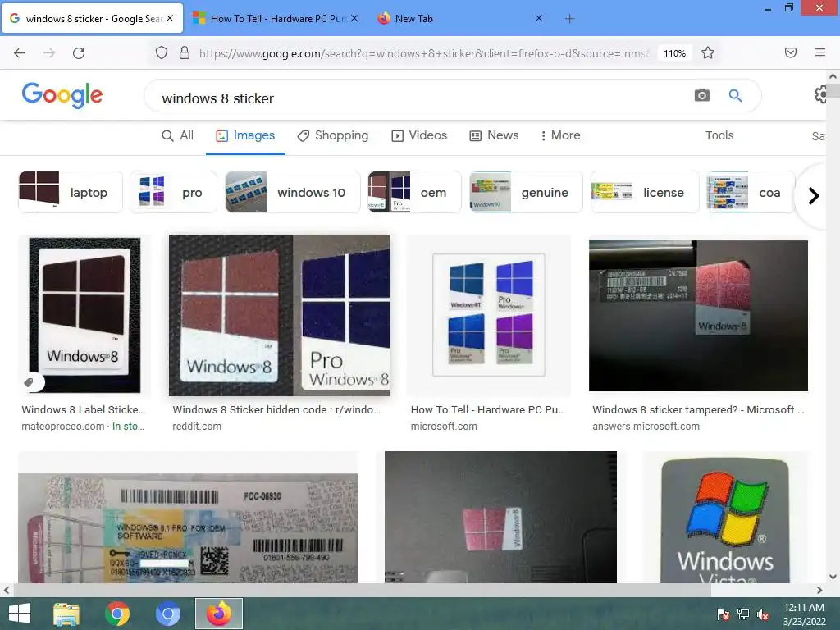Open a new tab with plus button
Image resolution: width=840 pixels, height=630 pixels.
pyautogui.click(x=569, y=19)
